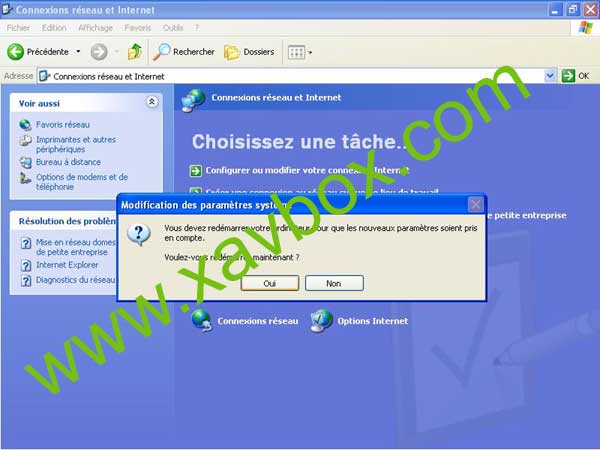Collapse the Voir aussi panel
This screenshot has width=600, height=450.
[152, 102]
